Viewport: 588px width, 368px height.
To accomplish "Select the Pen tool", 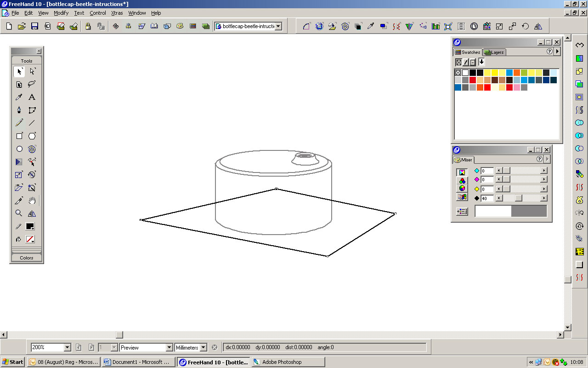I will [x=19, y=110].
